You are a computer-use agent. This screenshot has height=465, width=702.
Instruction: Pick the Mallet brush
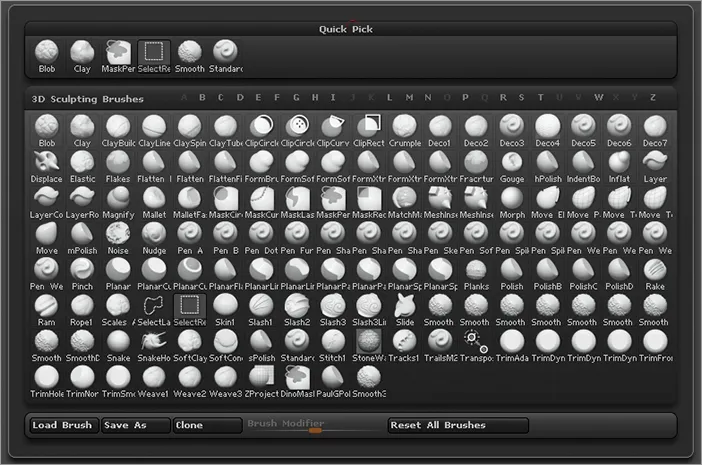pos(154,200)
